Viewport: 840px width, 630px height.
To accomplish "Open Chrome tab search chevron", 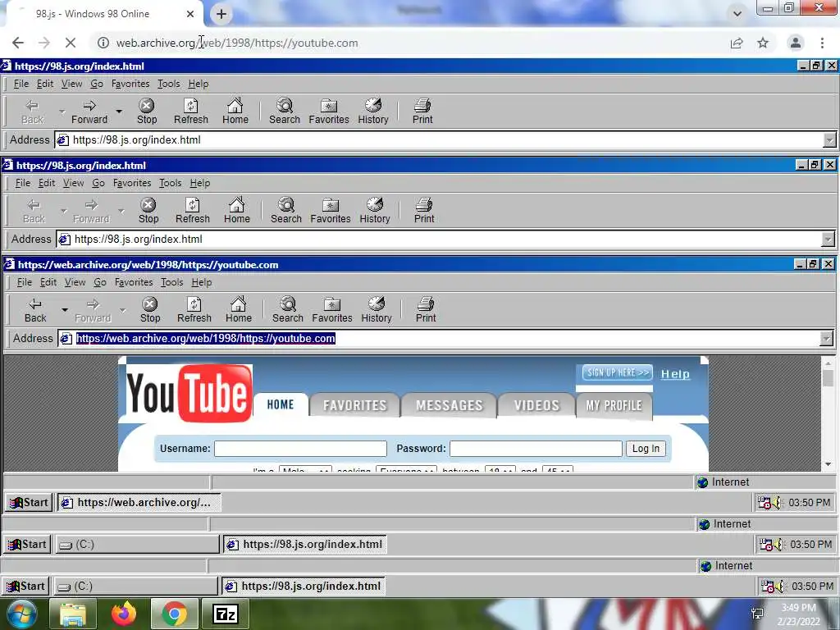I will tap(737, 14).
